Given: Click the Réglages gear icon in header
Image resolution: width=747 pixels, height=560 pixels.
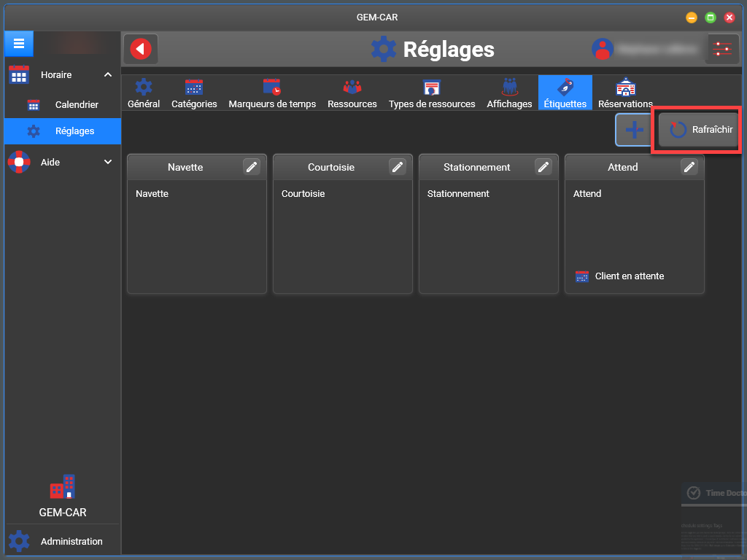Looking at the screenshot, I should 384,49.
